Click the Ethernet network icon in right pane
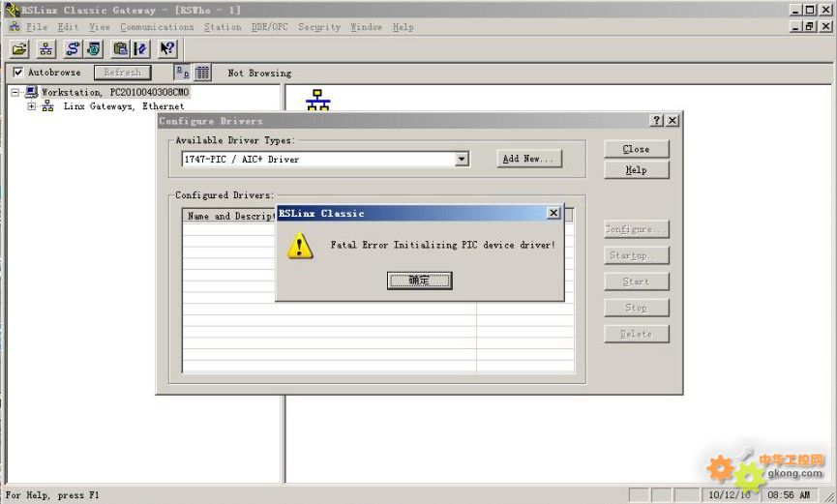Image resolution: width=837 pixels, height=504 pixels. click(318, 100)
